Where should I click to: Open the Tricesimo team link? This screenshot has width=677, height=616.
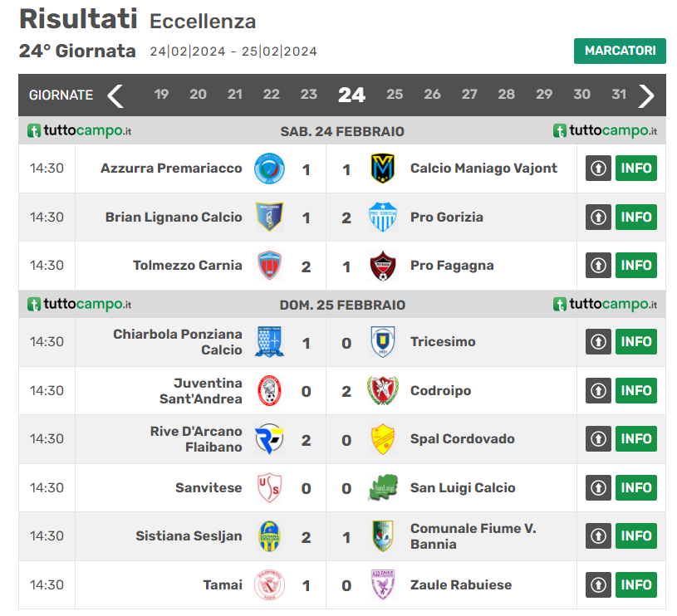point(443,342)
